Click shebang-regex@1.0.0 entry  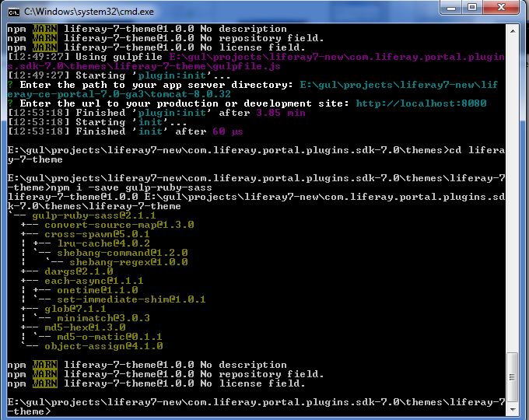coord(128,262)
